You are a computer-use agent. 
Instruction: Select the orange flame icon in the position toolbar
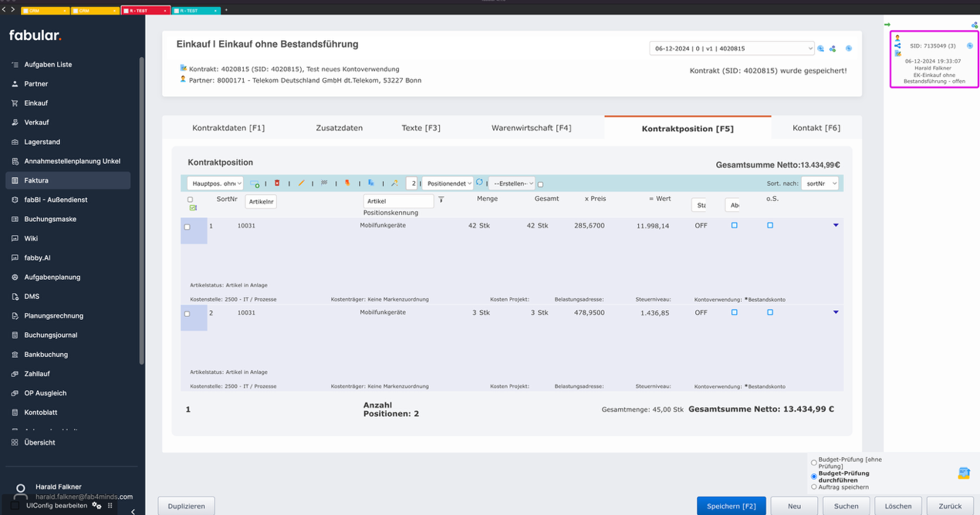tap(347, 183)
